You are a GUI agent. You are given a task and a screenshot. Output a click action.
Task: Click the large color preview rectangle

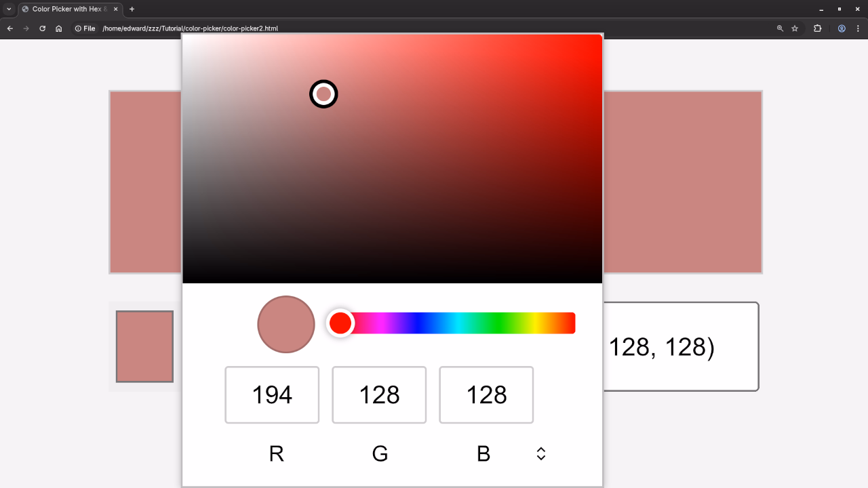pos(682,182)
